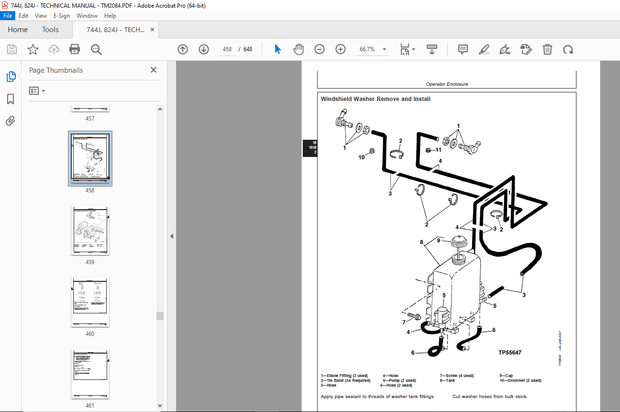The image size is (620, 412).
Task: Go to the next page with the down arrow
Action: pos(204,49)
